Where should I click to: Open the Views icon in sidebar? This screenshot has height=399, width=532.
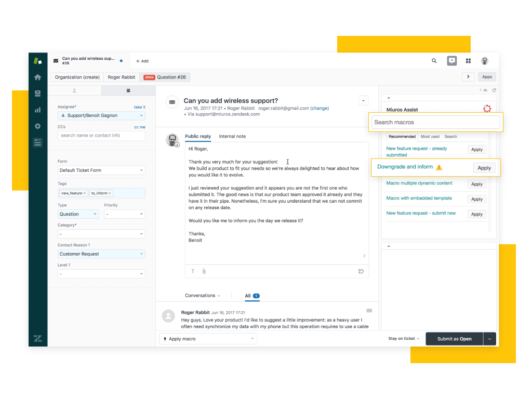37,94
